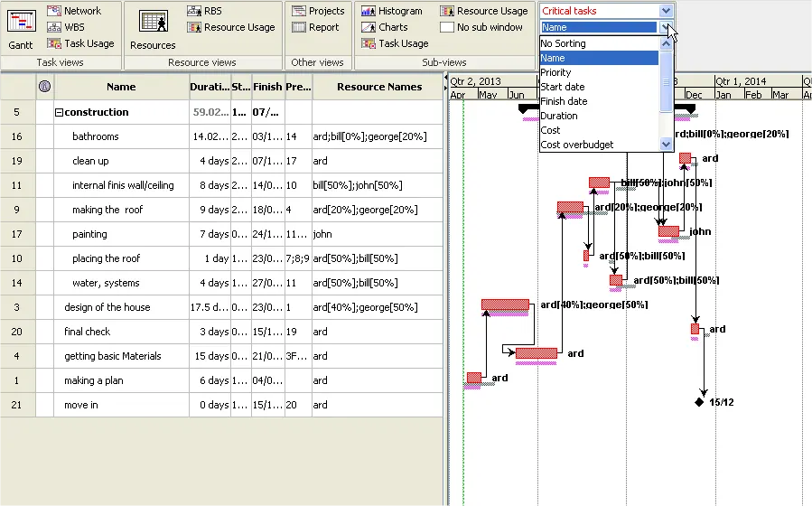Open the Report view icon
Screen dimensions: 812x506
click(299, 27)
